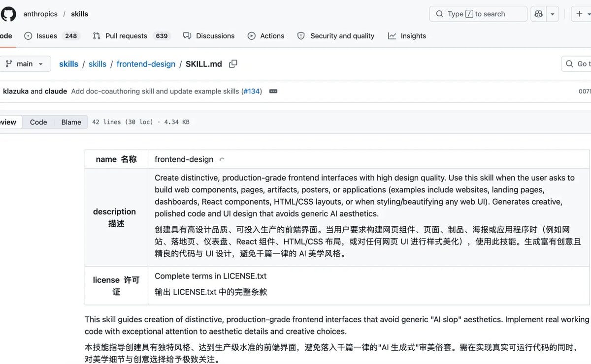Click the Actions play icon
The height and width of the screenshot is (364, 591).
click(x=252, y=36)
